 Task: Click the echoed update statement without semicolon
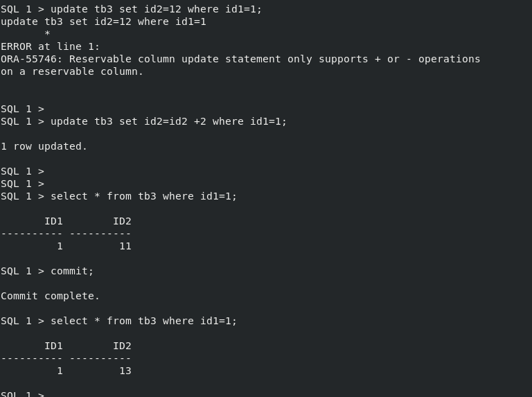103,21
